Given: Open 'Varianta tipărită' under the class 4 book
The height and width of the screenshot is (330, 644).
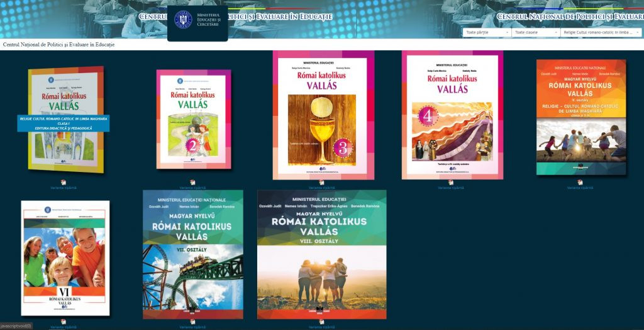Looking at the screenshot, I should click(450, 188).
